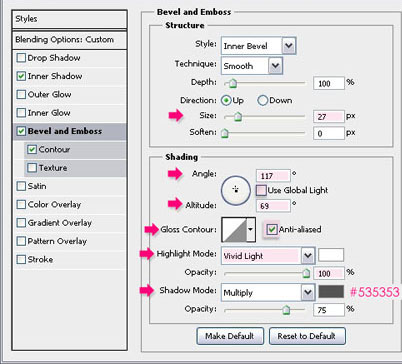Select the Contour sub-item label
This screenshot has width=402, height=364.
tap(54, 149)
